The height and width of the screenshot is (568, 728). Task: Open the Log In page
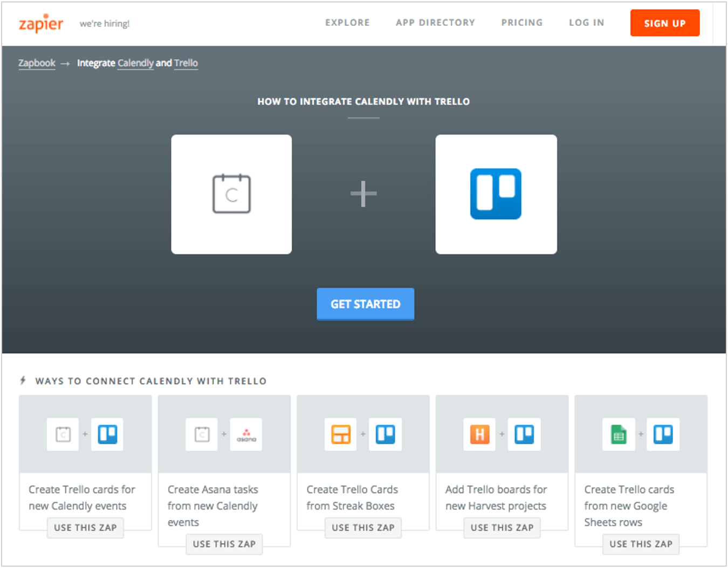(586, 23)
